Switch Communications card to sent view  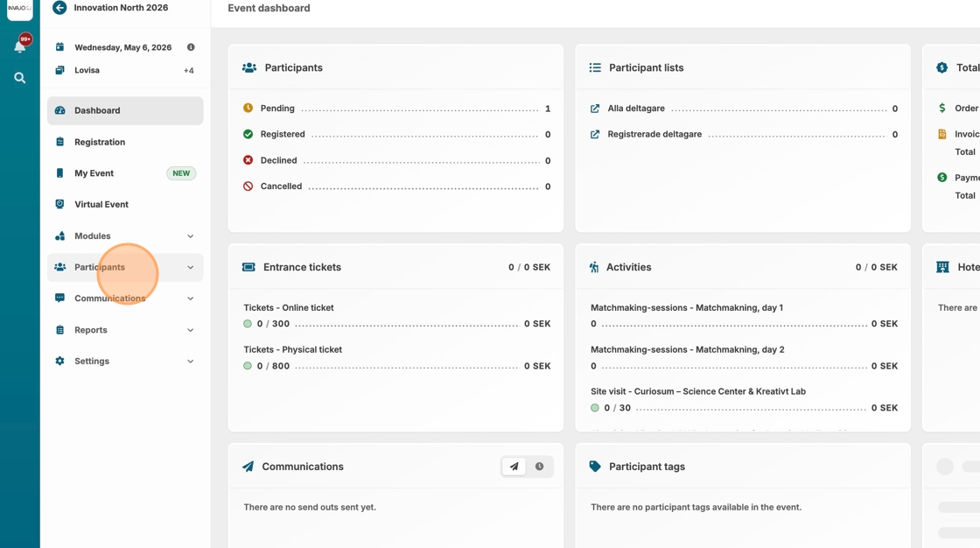pos(514,467)
